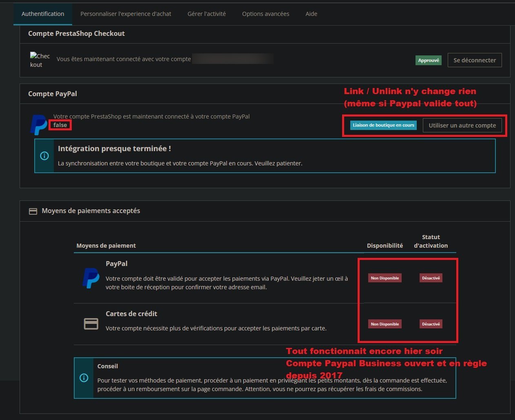Screen dimensions: 515x420
Task: Click the info icon in the Conseil box
Action: (x=84, y=378)
